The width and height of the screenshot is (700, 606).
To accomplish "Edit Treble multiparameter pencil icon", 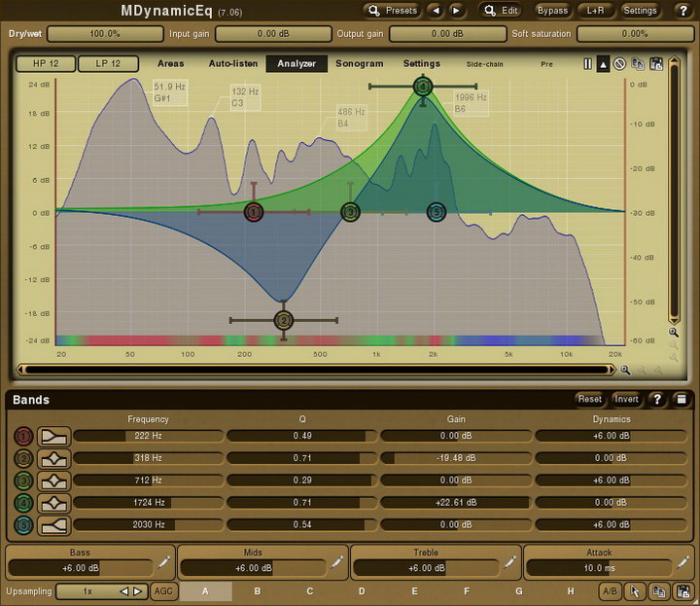I will (x=509, y=562).
